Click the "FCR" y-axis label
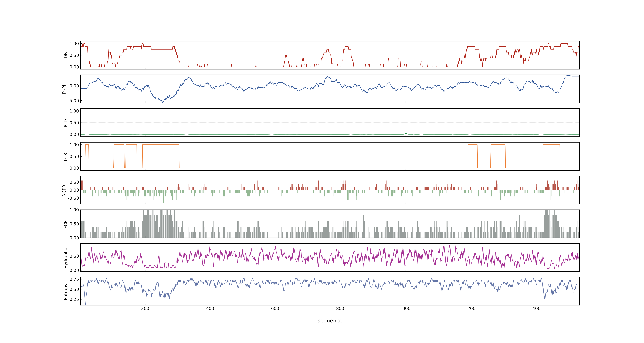 click(66, 224)
